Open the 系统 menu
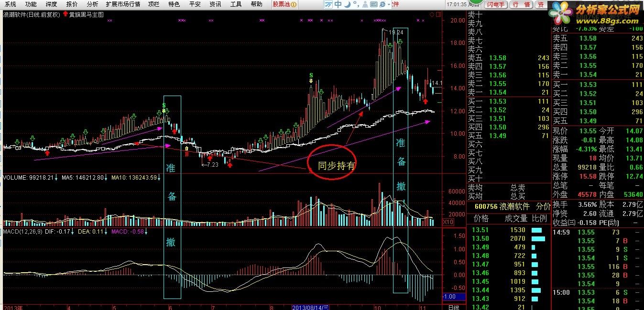644x310 pixels. 11,4
